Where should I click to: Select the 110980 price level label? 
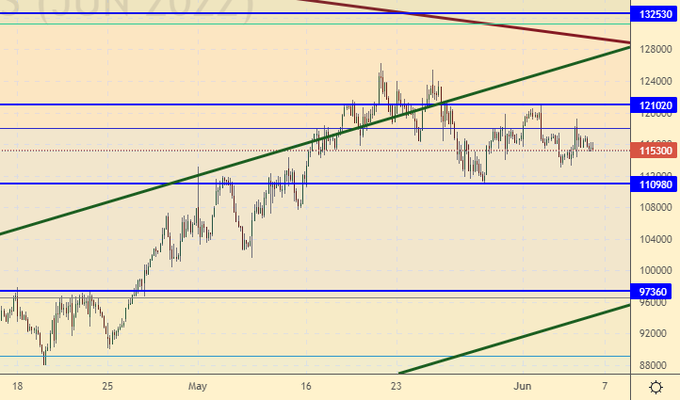[x=655, y=184]
